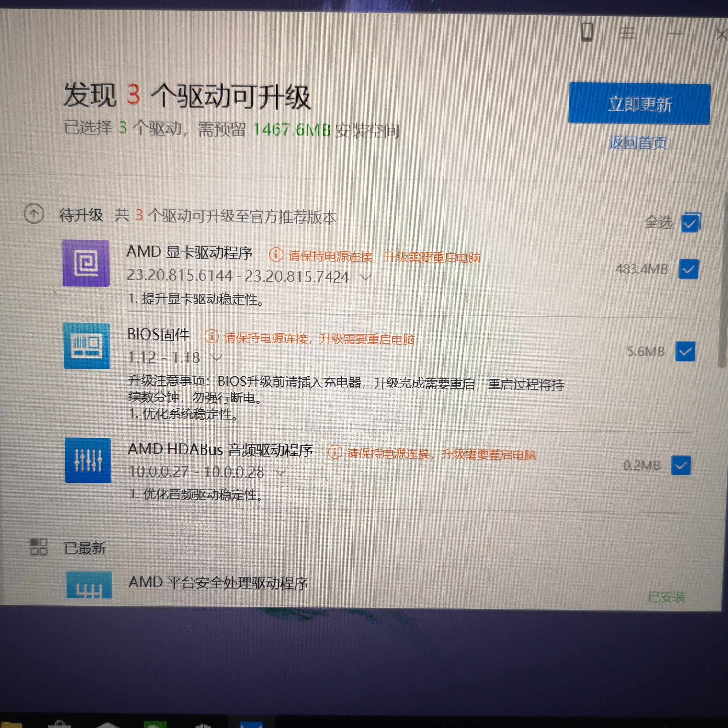Uncheck the AMD HDABus audio driver checkbox
Screen dimensions: 728x728
click(681, 466)
